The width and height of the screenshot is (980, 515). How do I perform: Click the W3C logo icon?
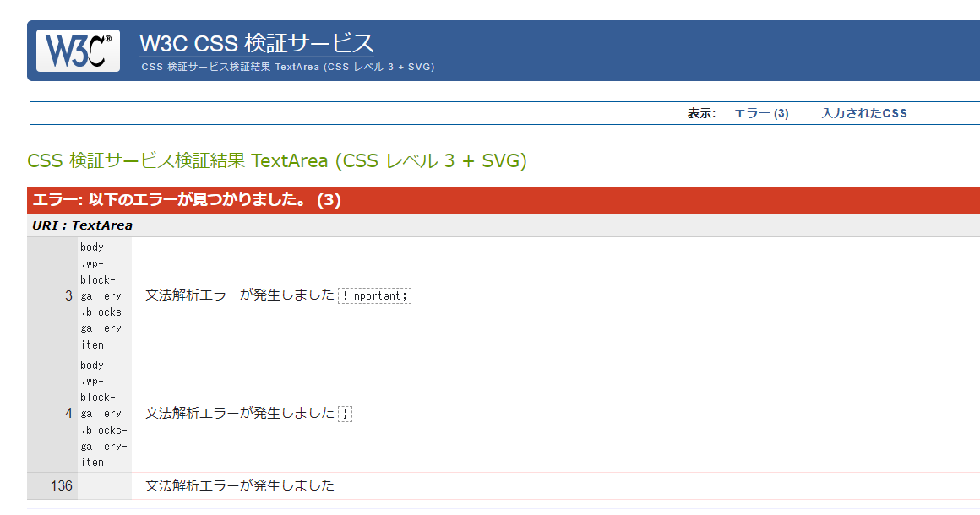click(x=78, y=51)
